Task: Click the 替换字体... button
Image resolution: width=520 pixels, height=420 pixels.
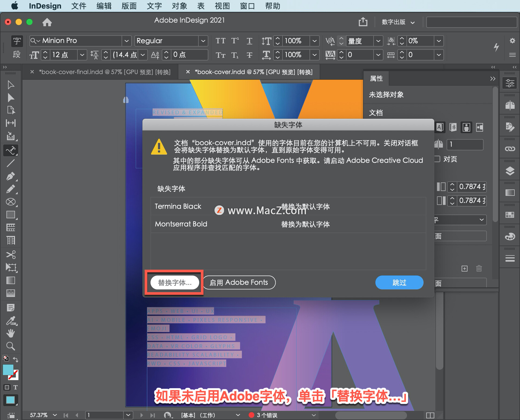Action: [x=175, y=283]
